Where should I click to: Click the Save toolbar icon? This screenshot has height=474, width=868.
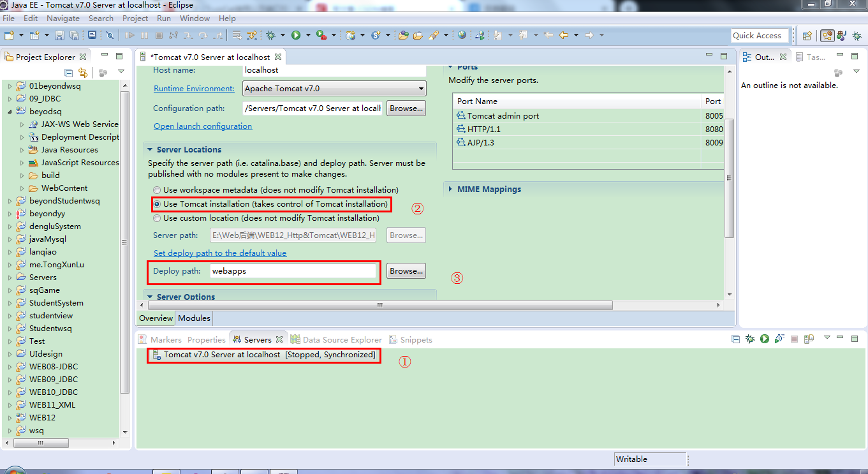click(59, 35)
